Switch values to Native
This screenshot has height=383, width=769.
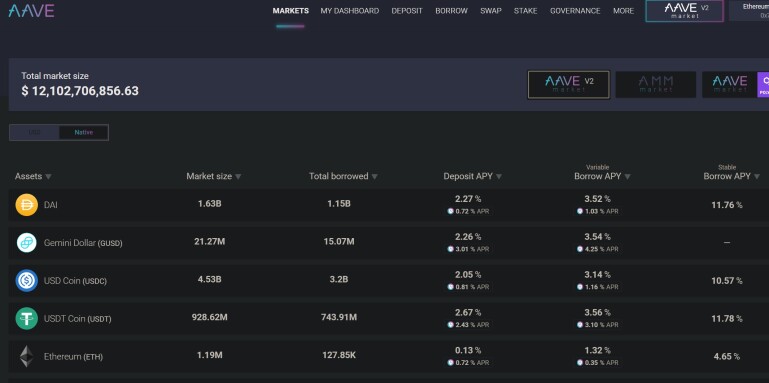83,132
